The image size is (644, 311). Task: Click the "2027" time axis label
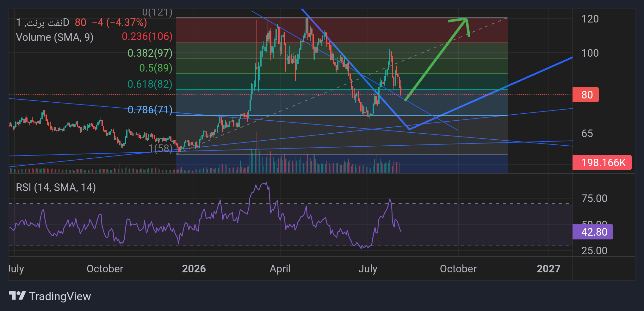(x=548, y=269)
